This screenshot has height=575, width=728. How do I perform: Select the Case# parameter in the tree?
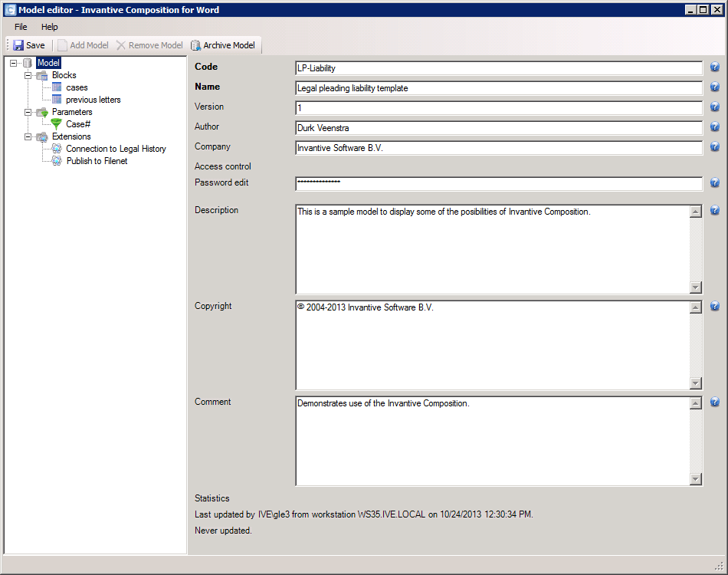click(x=78, y=124)
